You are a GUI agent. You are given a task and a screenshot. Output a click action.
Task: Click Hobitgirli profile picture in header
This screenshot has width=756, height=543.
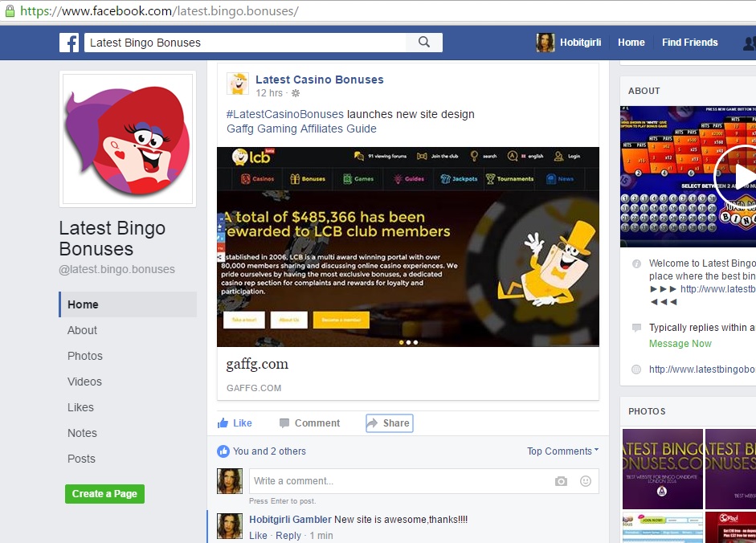[546, 43]
